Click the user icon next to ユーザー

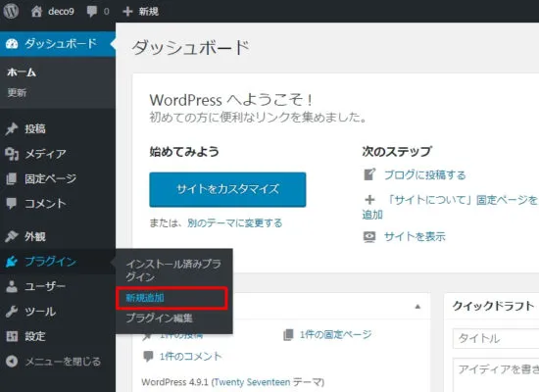pyautogui.click(x=12, y=286)
